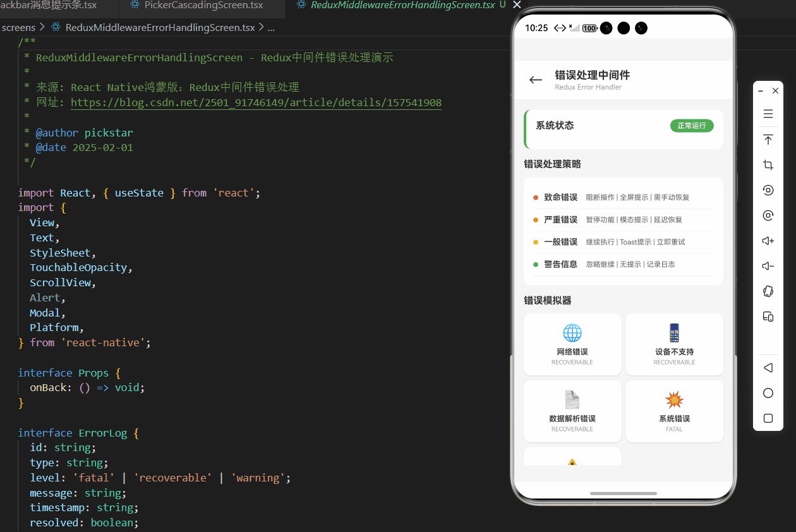Click the resolved: boolean line
The height and width of the screenshot is (532, 796).
pos(84,523)
